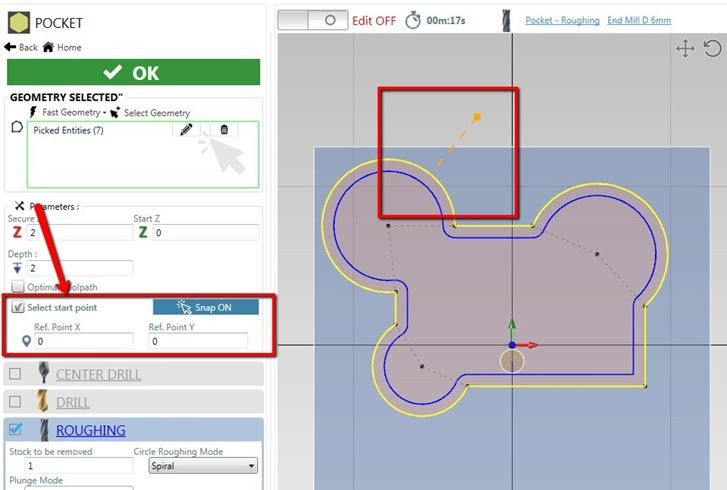Viewport: 727px width, 490px height.
Task: Click the Back arrow icon
Action: point(11,47)
